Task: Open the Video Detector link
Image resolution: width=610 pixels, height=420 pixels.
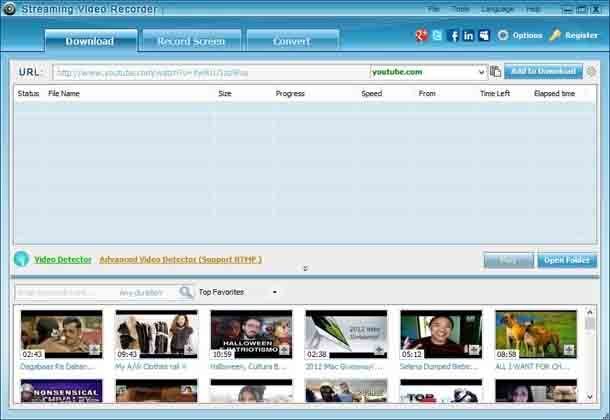Action: [x=63, y=259]
